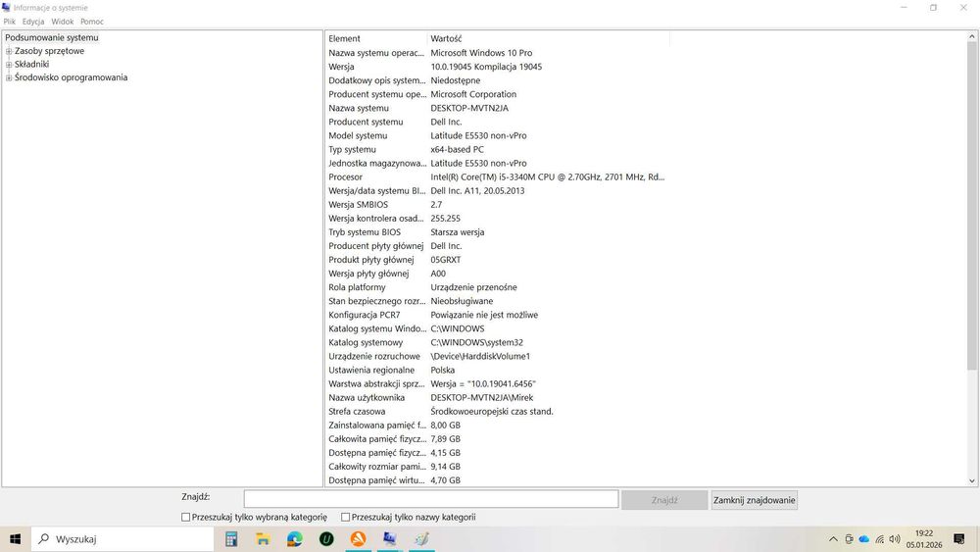Open the speaker volume tray icon

895,539
